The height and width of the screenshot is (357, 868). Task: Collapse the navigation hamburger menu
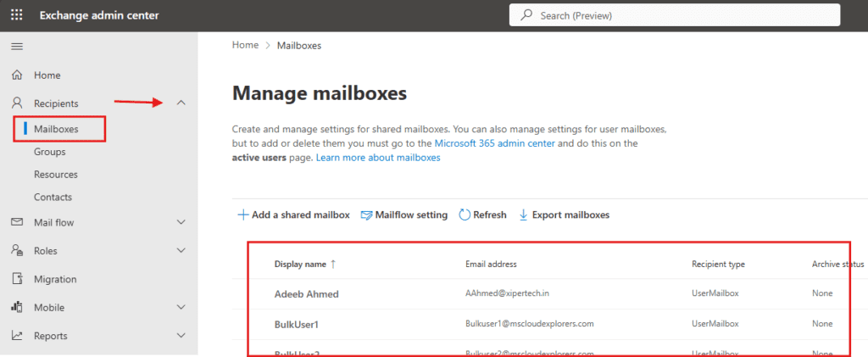coord(16,46)
